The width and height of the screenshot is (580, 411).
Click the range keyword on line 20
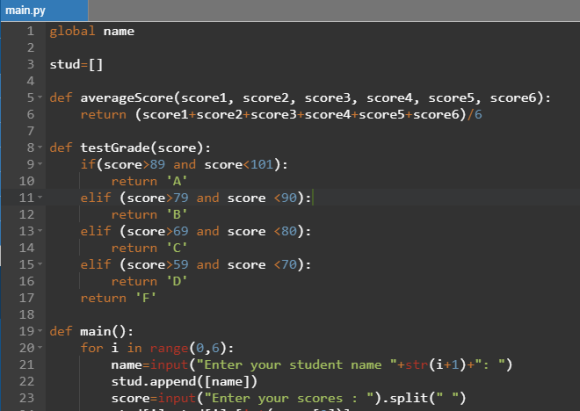[169, 348]
